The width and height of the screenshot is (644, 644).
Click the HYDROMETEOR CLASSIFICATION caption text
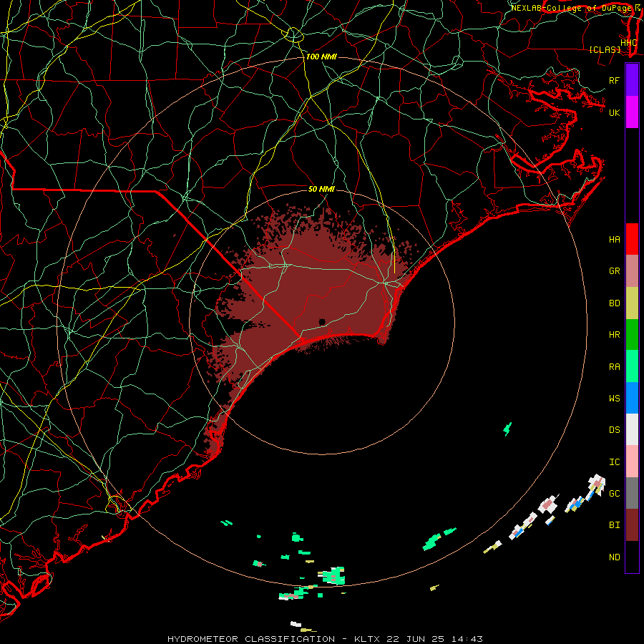point(251,639)
